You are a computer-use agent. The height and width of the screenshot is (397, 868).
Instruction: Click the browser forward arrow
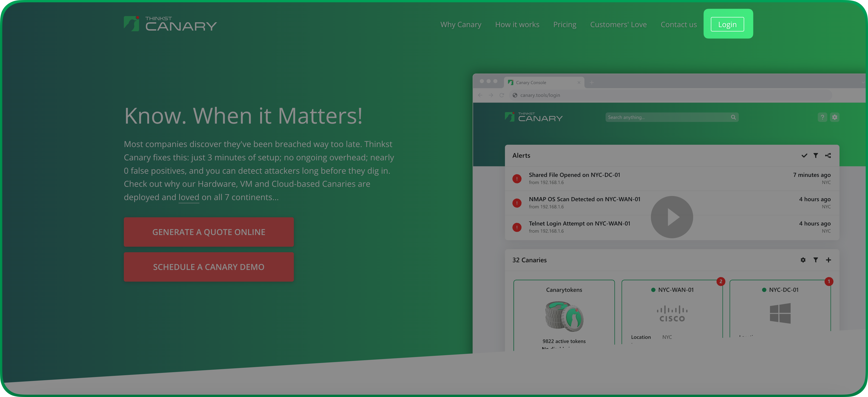[491, 95]
